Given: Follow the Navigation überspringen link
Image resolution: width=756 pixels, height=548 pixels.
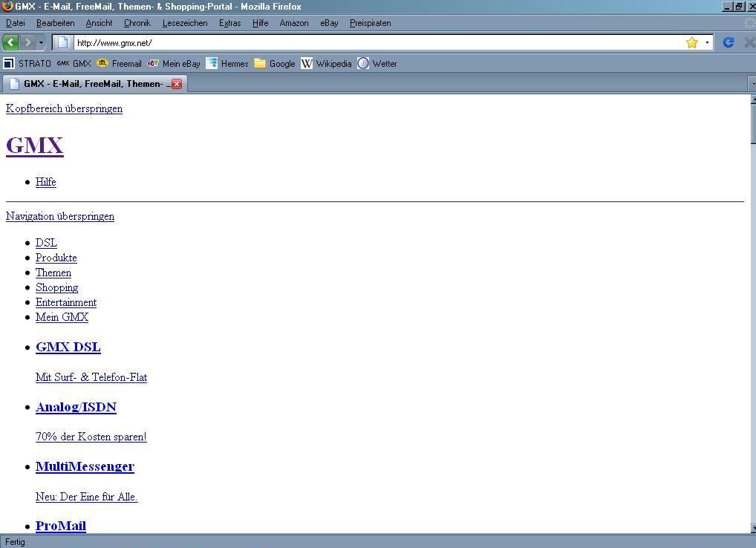Looking at the screenshot, I should tap(60, 216).
